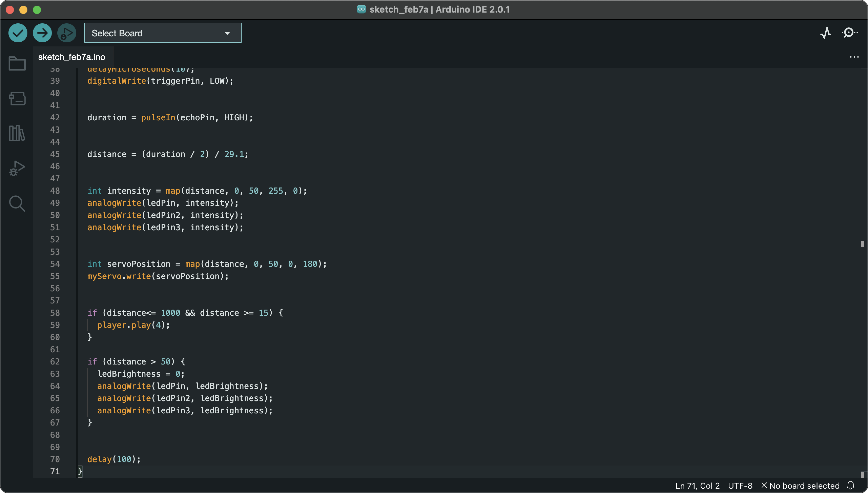
Task: Click the 'No board selected' status item
Action: [800, 486]
